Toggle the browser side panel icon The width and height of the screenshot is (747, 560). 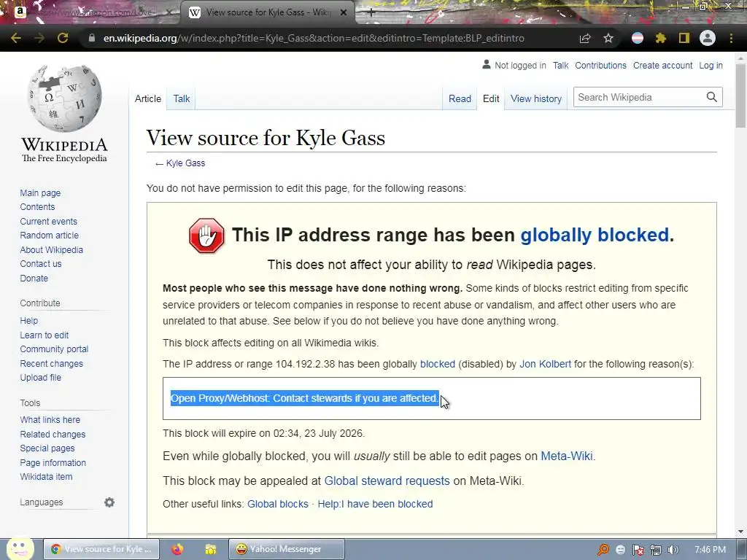tap(684, 38)
